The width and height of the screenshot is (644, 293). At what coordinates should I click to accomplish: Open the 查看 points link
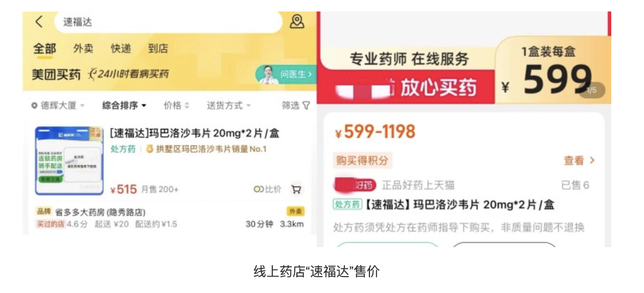(x=579, y=161)
